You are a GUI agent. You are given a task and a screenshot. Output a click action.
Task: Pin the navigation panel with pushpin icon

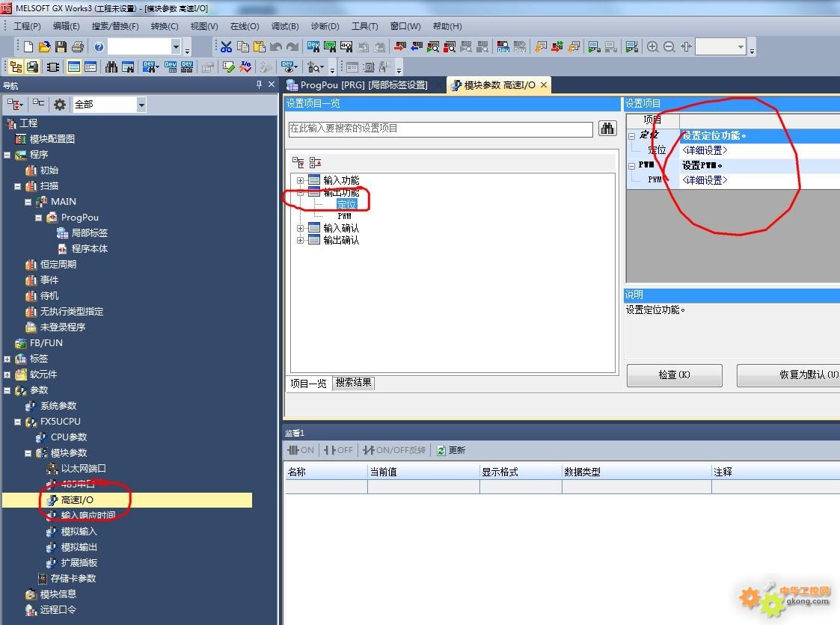(260, 84)
